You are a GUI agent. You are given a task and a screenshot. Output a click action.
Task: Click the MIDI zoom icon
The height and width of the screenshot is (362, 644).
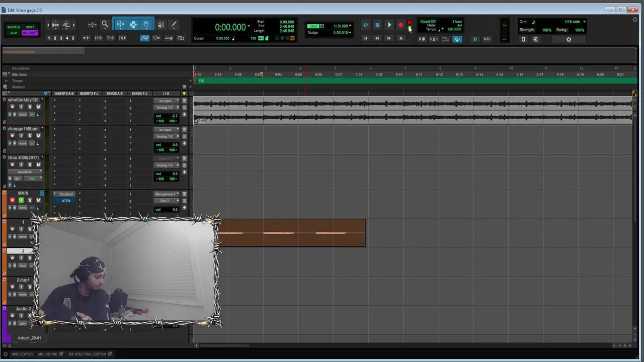tap(66, 25)
